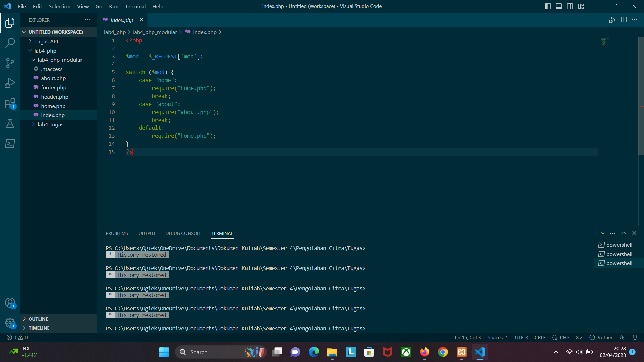Open the Manage gear menu
Viewport: 644px width, 362px height.
(10, 322)
